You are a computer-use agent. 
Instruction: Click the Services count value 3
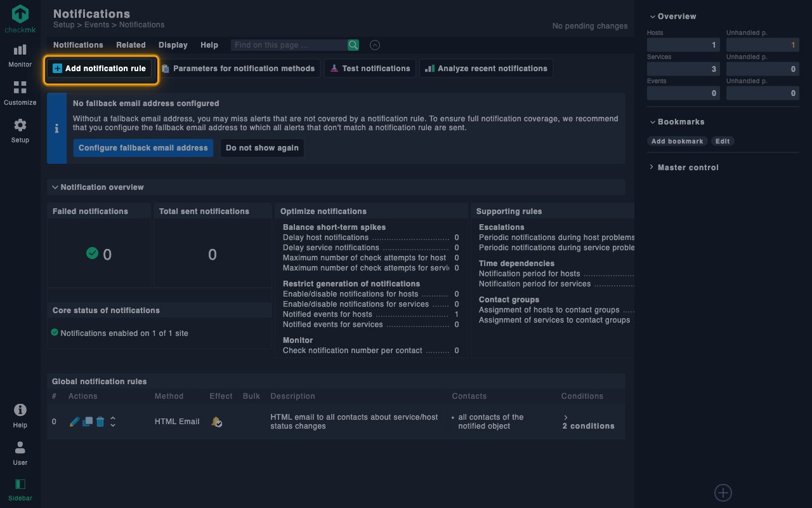(x=683, y=69)
